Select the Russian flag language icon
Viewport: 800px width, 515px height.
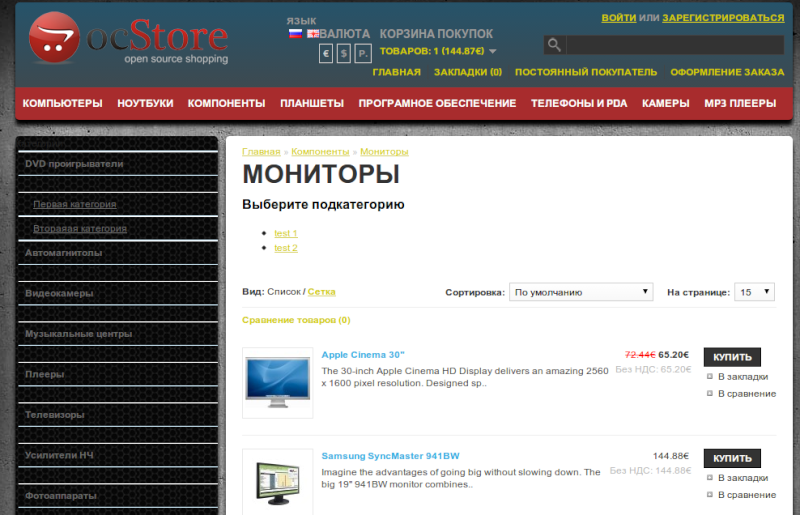(x=295, y=34)
